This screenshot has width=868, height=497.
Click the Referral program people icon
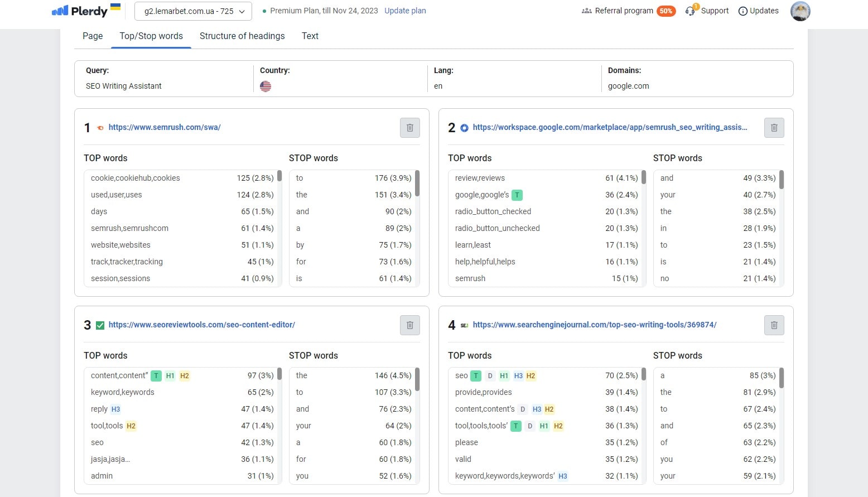pos(586,11)
